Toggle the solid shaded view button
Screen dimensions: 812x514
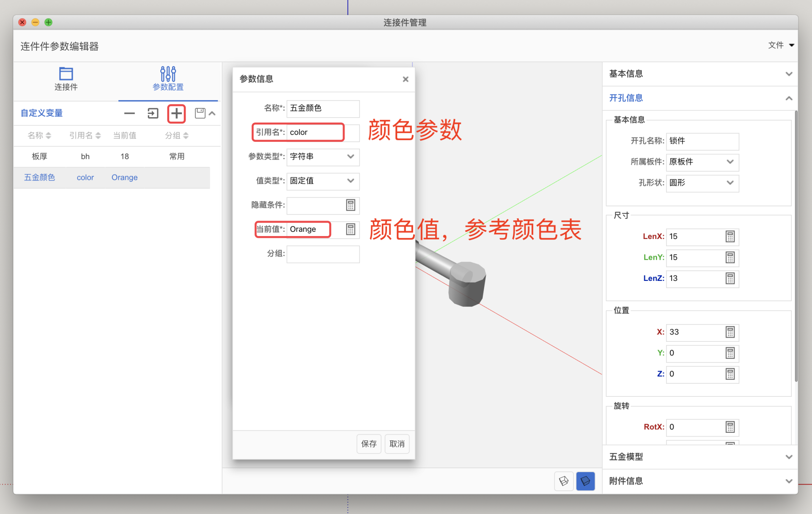pyautogui.click(x=585, y=481)
